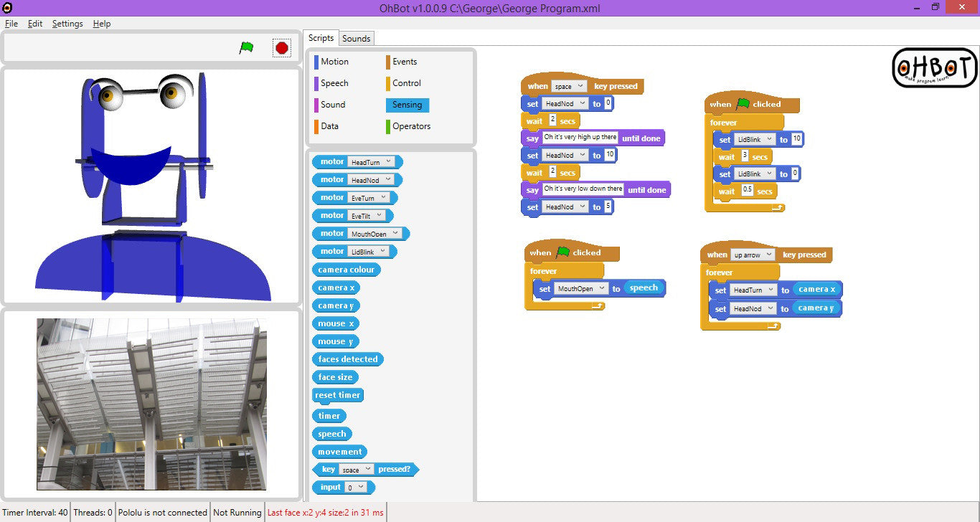Screen dimensions: 980x522
Task: Switch to the Sounds tab
Action: click(x=356, y=39)
